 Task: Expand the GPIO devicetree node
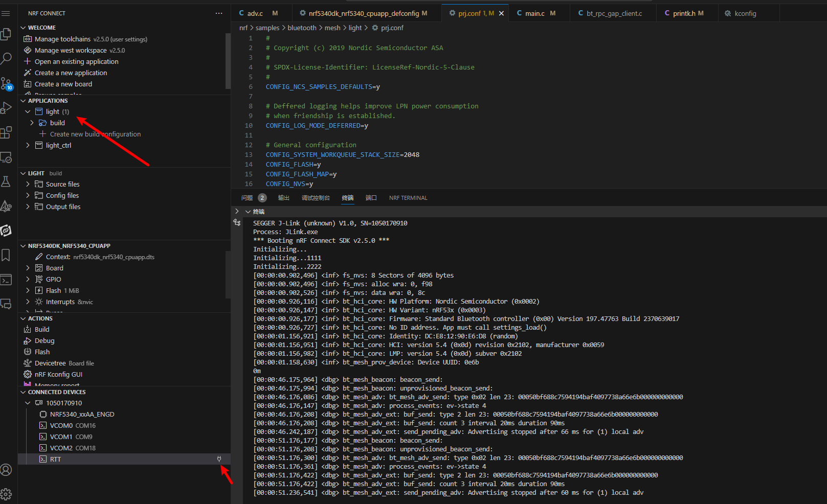(28, 279)
